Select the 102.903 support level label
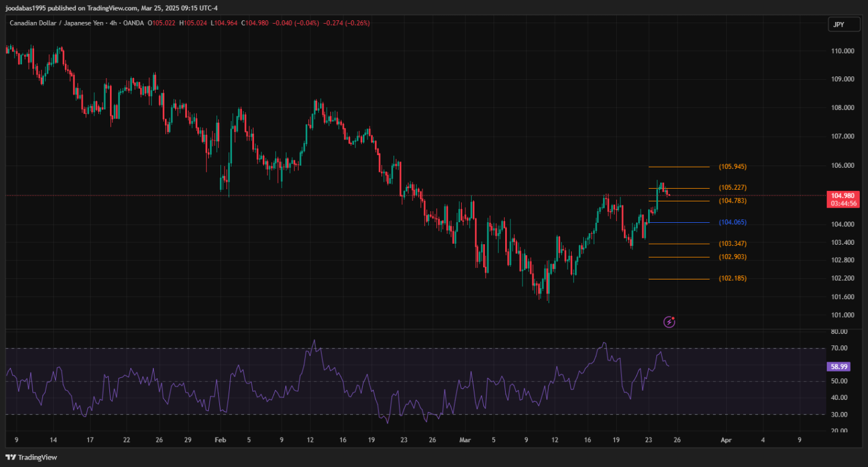The height and width of the screenshot is (467, 868). 732,257
